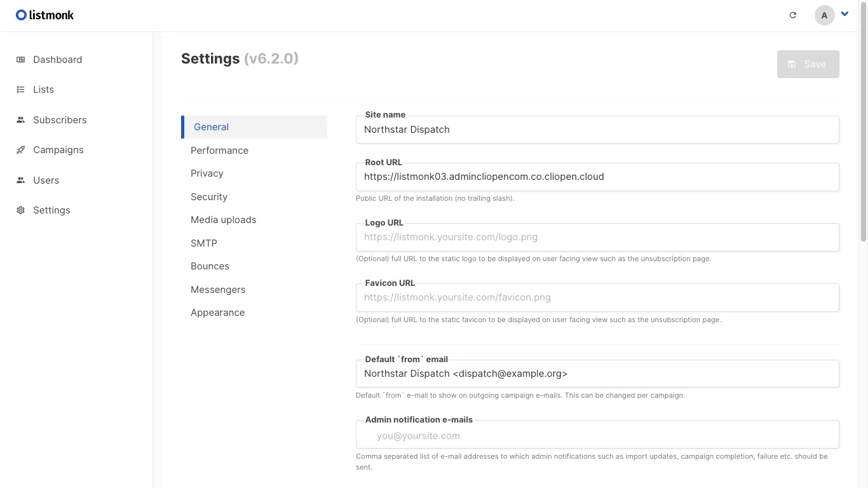This screenshot has height=488, width=868.
Task: Focus the Favicon URL input
Action: [597, 297]
